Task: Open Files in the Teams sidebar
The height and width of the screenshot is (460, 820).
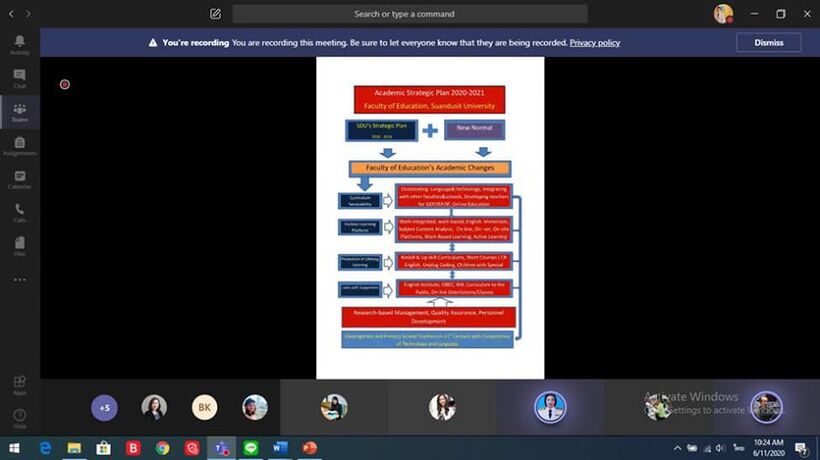Action: point(19,246)
